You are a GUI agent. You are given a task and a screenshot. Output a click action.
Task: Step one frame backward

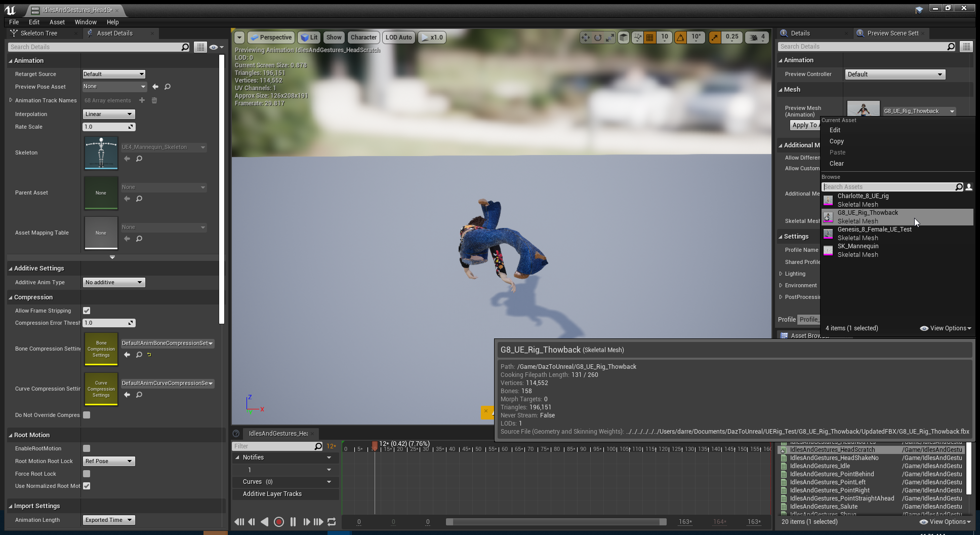point(252,522)
